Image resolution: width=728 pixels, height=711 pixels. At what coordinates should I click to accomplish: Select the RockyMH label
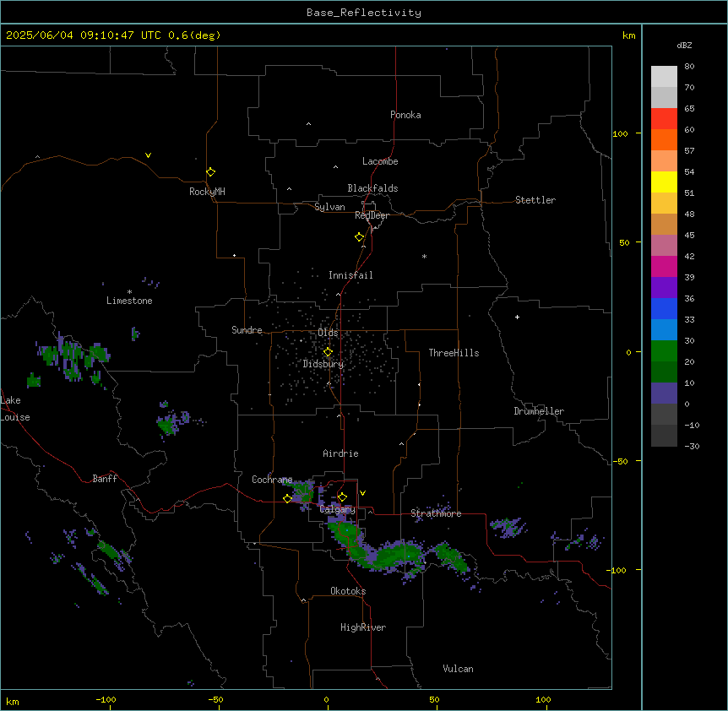coord(207,192)
